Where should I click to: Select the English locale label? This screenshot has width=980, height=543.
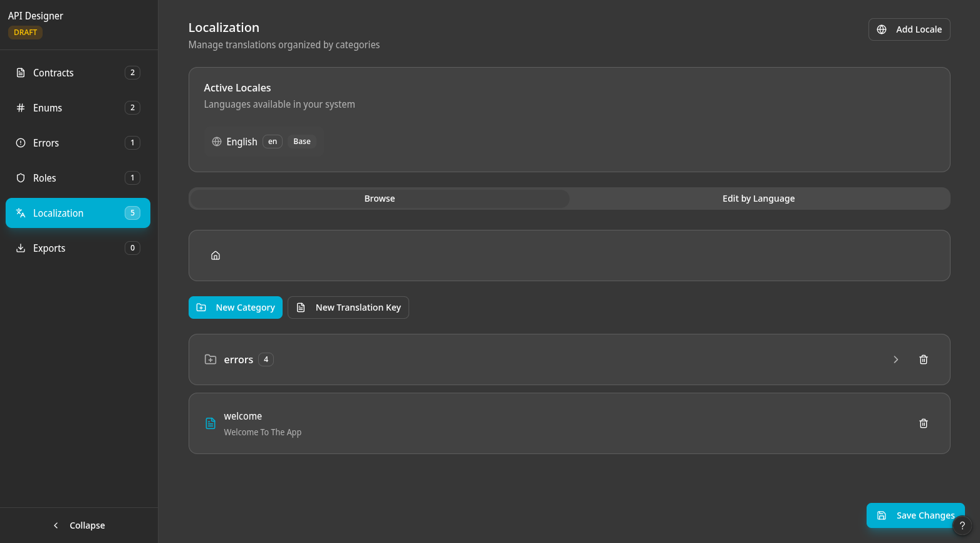[x=242, y=142]
